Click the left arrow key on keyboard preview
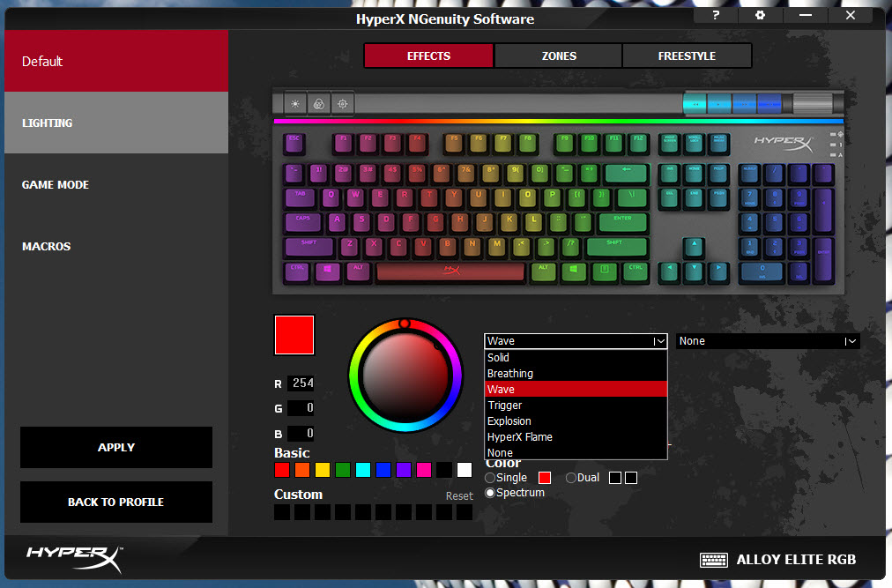This screenshot has height=588, width=892. click(669, 272)
